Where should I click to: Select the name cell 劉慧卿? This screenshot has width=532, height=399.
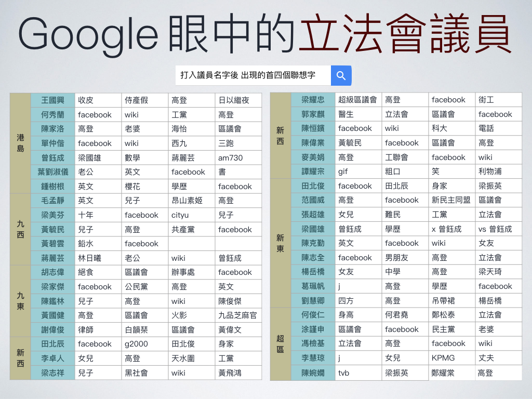click(x=313, y=301)
